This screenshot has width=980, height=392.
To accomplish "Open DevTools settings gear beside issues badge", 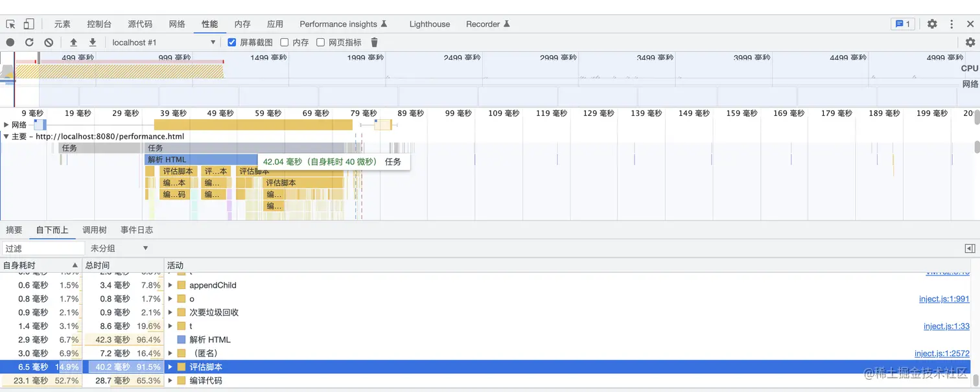I will pyautogui.click(x=932, y=24).
